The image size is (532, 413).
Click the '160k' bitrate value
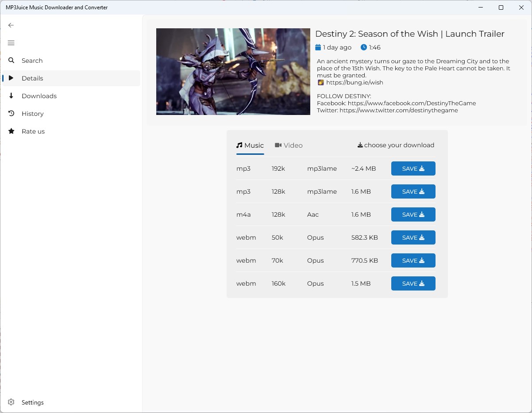[279, 283]
